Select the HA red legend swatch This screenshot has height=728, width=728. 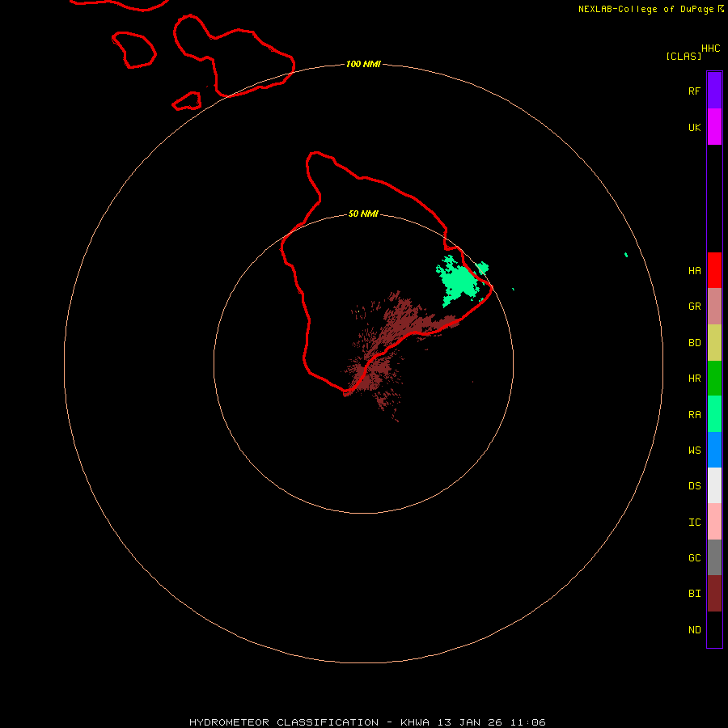tap(714, 270)
